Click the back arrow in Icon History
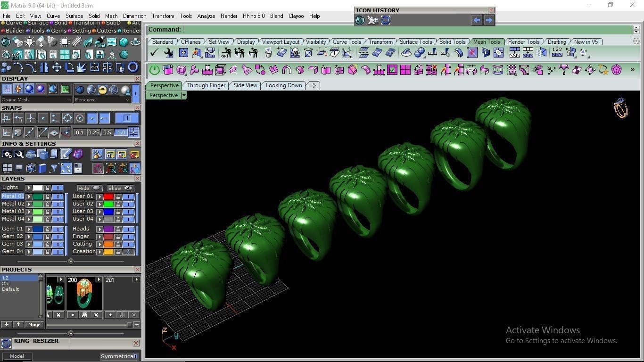644x362 pixels. pos(477,20)
